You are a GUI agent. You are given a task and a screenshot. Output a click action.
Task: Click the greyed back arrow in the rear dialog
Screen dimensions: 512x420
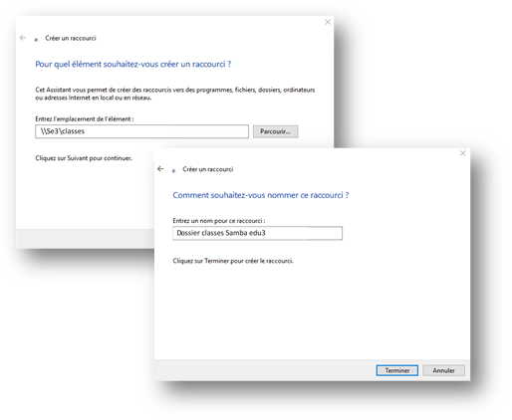tap(23, 38)
